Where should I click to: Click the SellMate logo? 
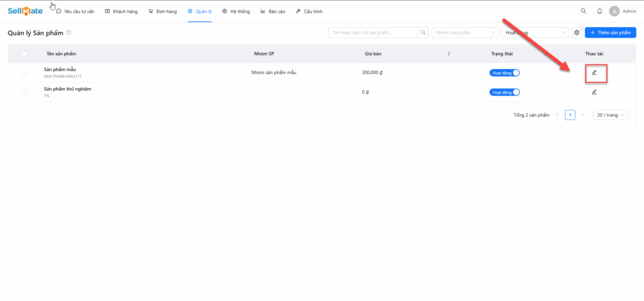25,11
